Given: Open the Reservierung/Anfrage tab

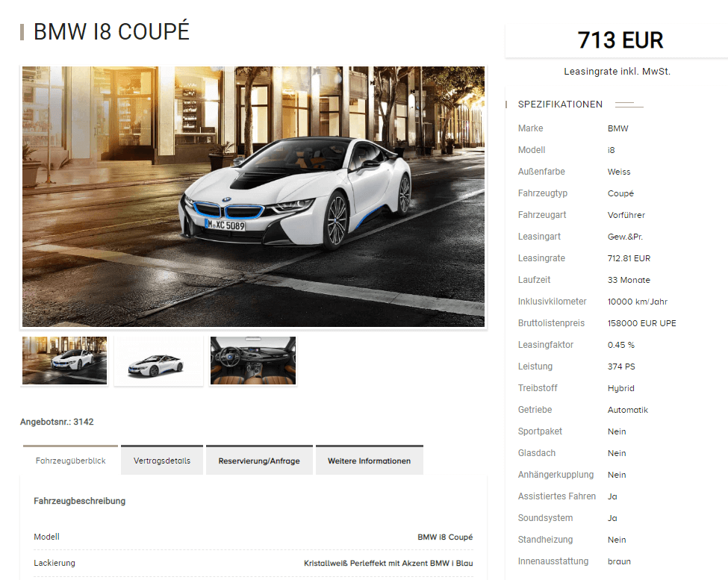Looking at the screenshot, I should point(259,461).
